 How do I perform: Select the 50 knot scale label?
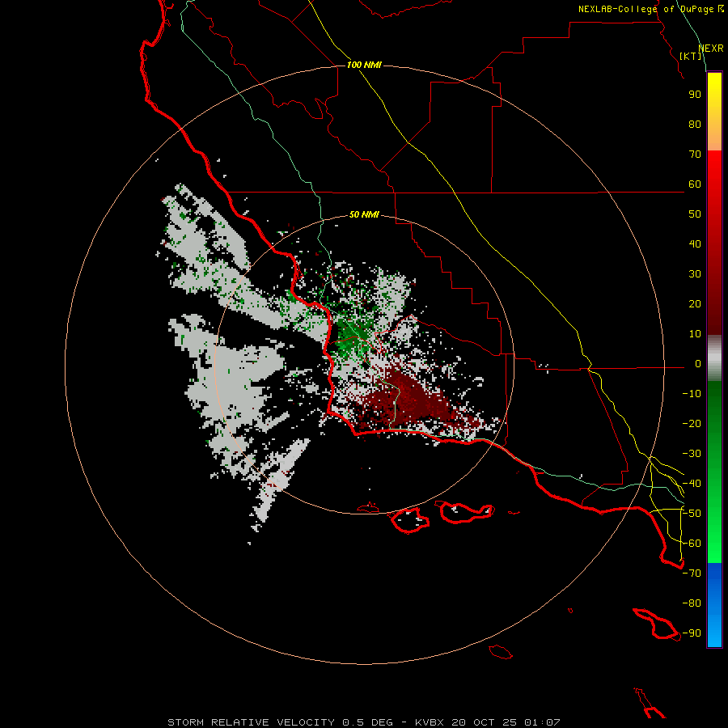[695, 214]
